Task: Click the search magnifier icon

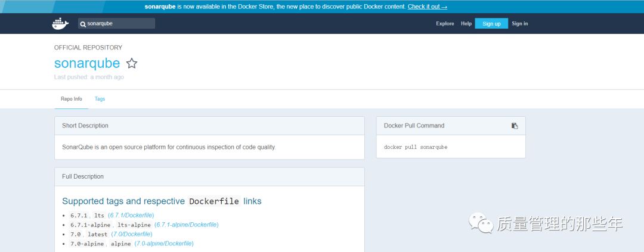Action: [83, 24]
